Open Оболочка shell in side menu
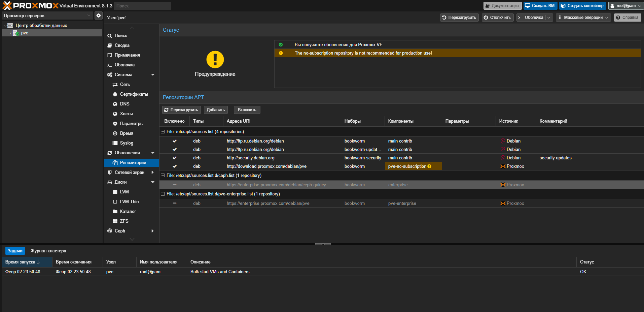 click(x=132, y=65)
